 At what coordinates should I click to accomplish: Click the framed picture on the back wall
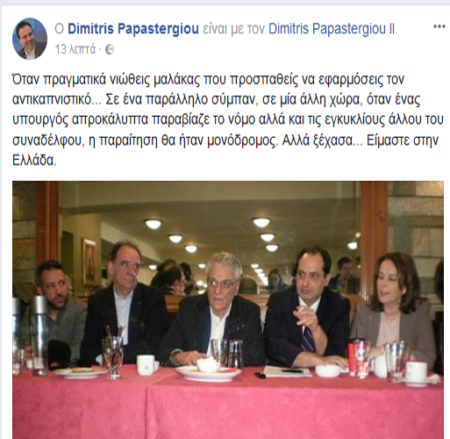[89, 262]
